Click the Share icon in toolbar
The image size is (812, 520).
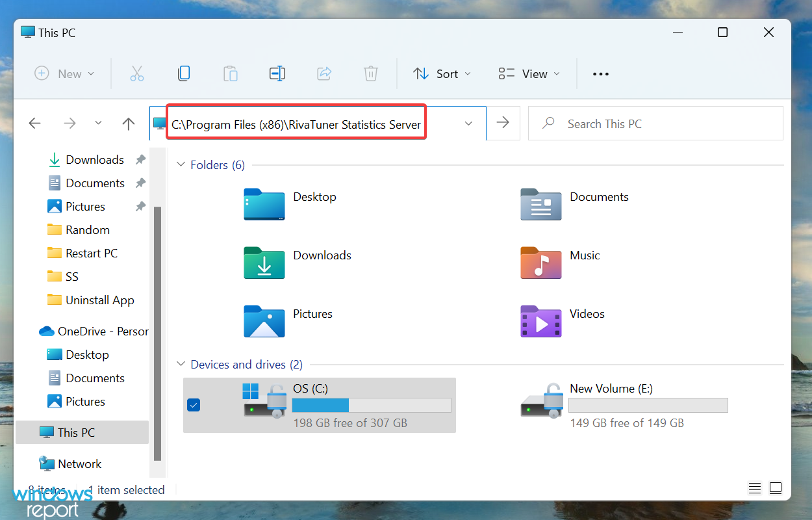[x=324, y=74]
